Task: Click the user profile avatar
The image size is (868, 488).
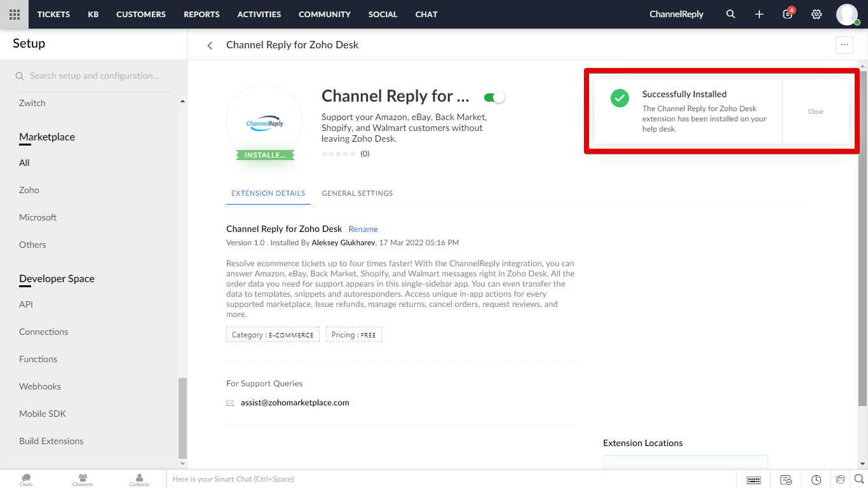Action: (847, 14)
